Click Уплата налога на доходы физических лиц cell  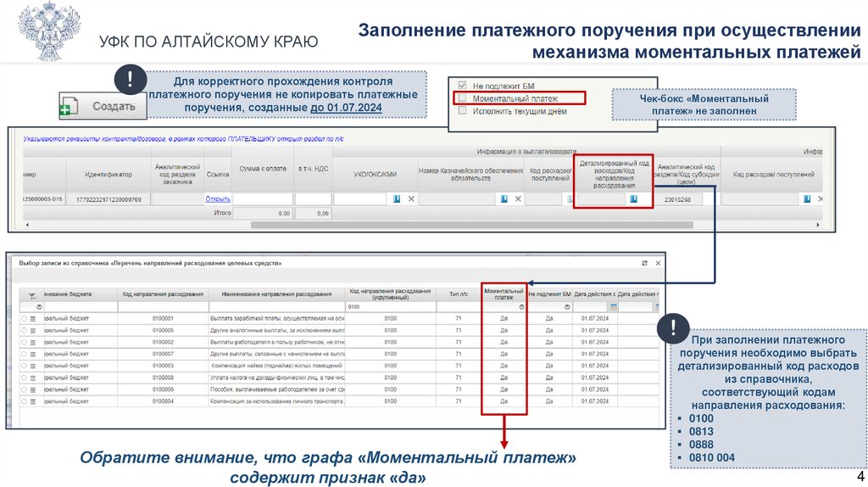[x=277, y=378]
